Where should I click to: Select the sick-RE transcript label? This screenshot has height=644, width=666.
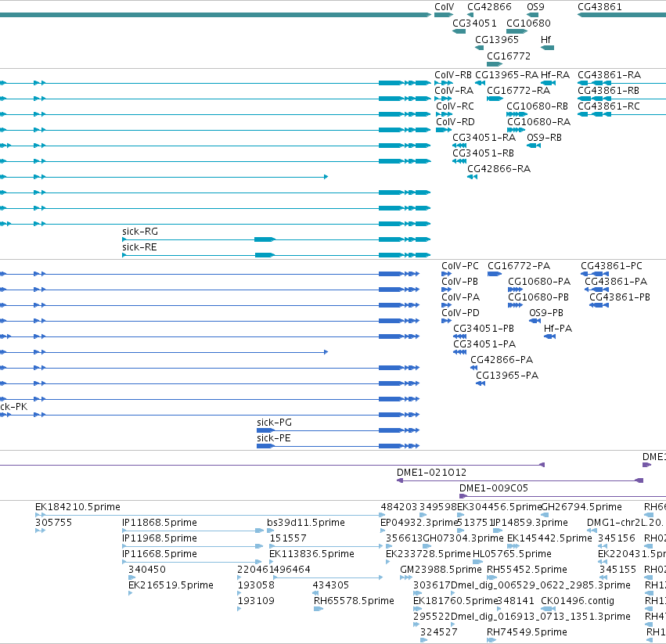[x=139, y=247]
